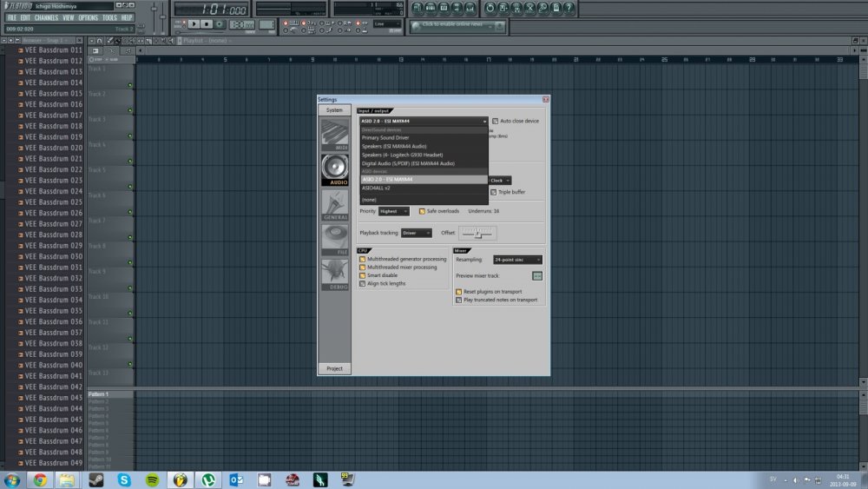Choose the (none) device option
Viewport: 868px width, 489px height.
click(x=424, y=200)
